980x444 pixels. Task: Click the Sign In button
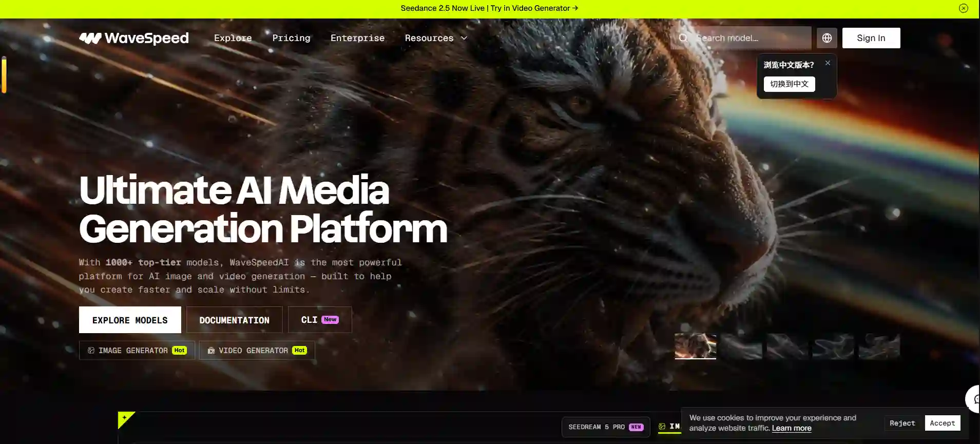tap(871, 38)
